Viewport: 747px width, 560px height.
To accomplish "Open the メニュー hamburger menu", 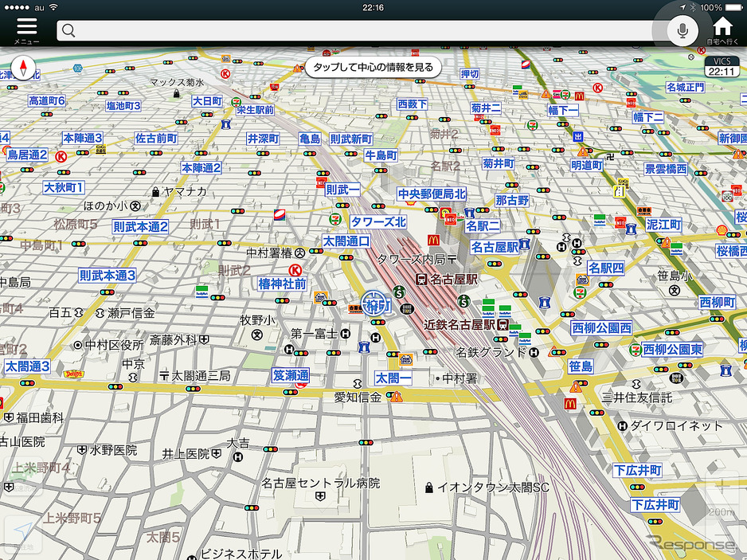I will (x=26, y=29).
